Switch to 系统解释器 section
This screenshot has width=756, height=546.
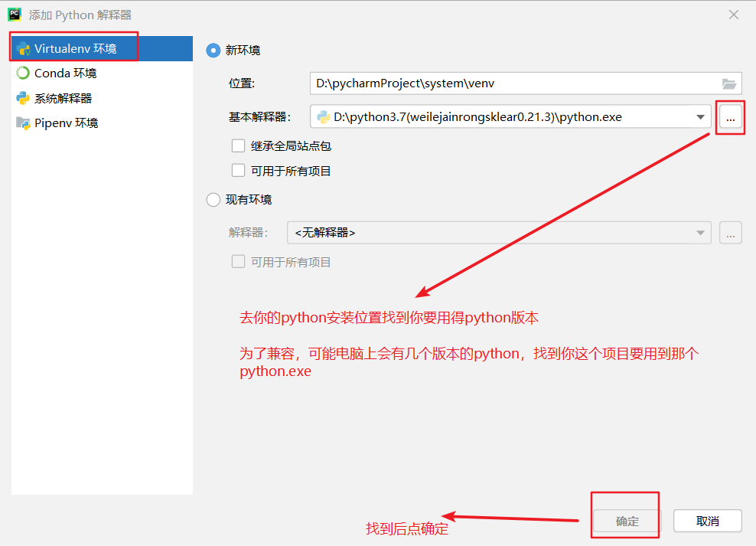coord(102,98)
